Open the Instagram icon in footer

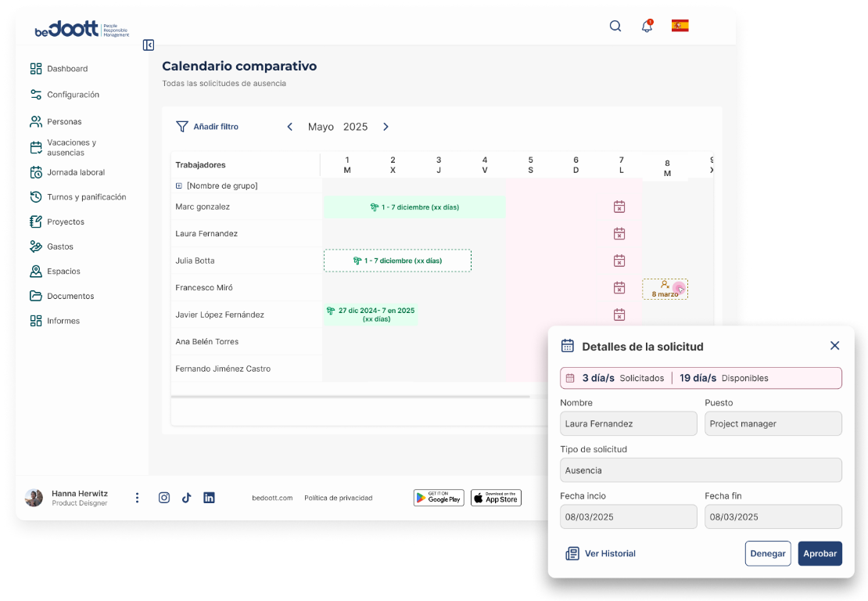click(164, 498)
